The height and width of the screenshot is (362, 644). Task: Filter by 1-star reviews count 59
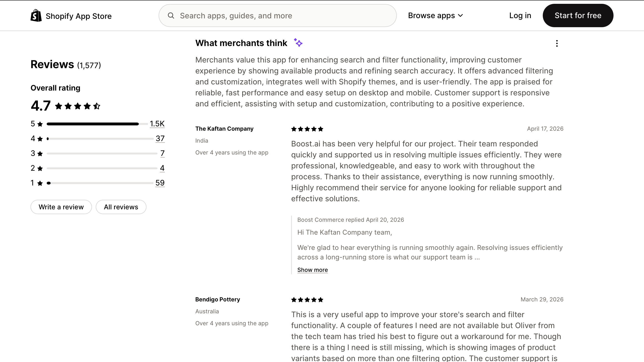[x=160, y=183]
